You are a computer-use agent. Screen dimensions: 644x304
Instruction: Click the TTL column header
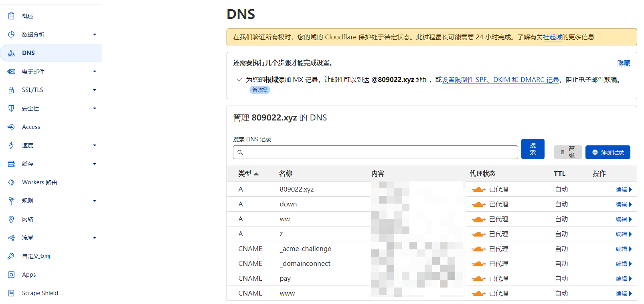pyautogui.click(x=560, y=173)
